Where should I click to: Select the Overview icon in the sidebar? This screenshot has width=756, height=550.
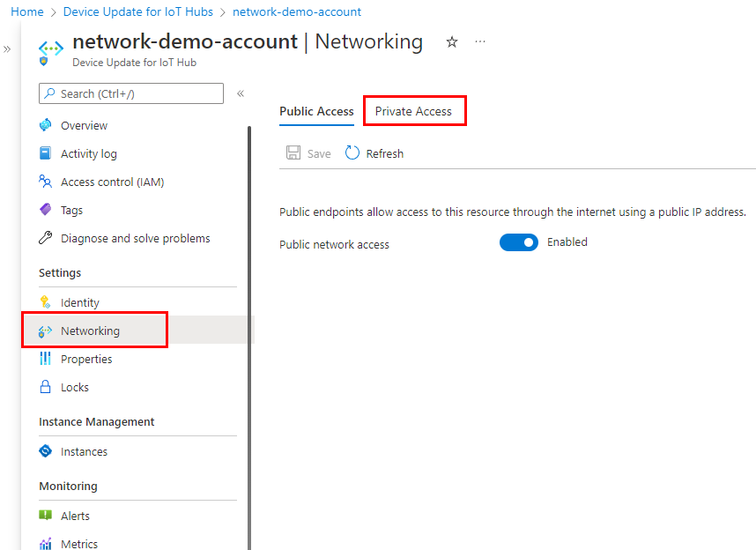47,124
